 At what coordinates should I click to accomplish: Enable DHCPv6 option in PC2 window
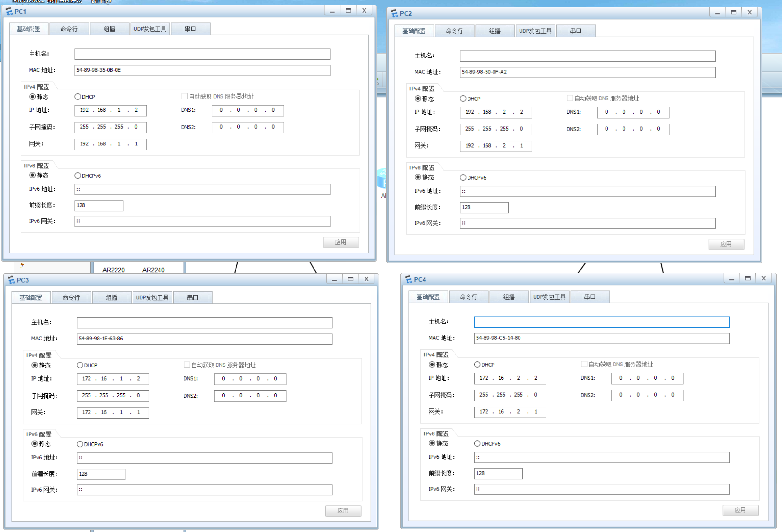463,178
